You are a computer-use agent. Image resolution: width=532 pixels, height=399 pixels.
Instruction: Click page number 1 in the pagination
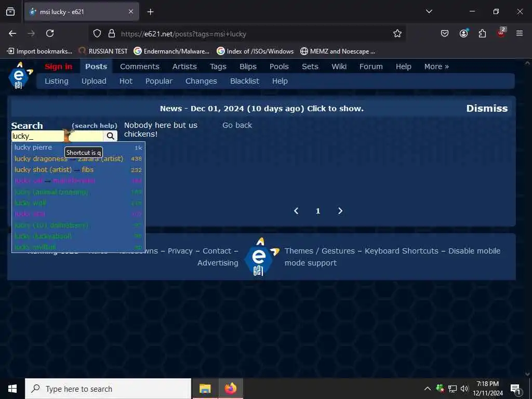tap(318, 211)
